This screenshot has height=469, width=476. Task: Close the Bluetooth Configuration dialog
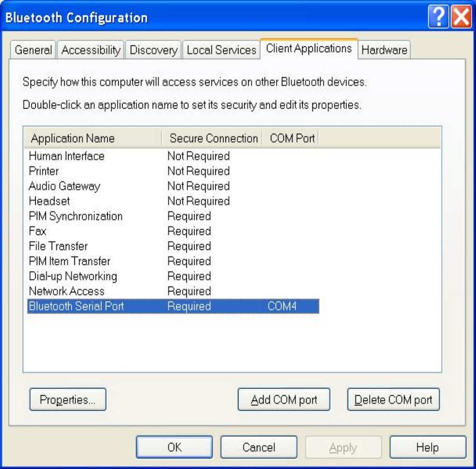pyautogui.click(x=461, y=17)
